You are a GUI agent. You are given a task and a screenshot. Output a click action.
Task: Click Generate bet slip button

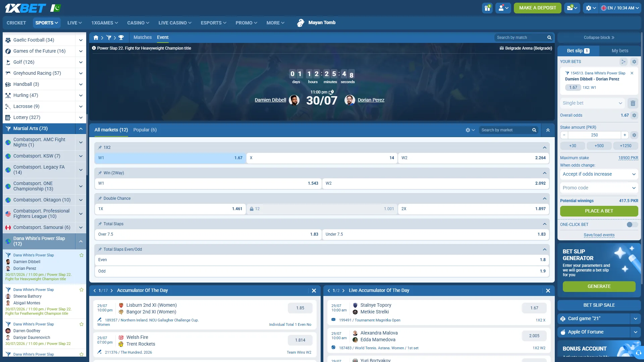point(599,287)
